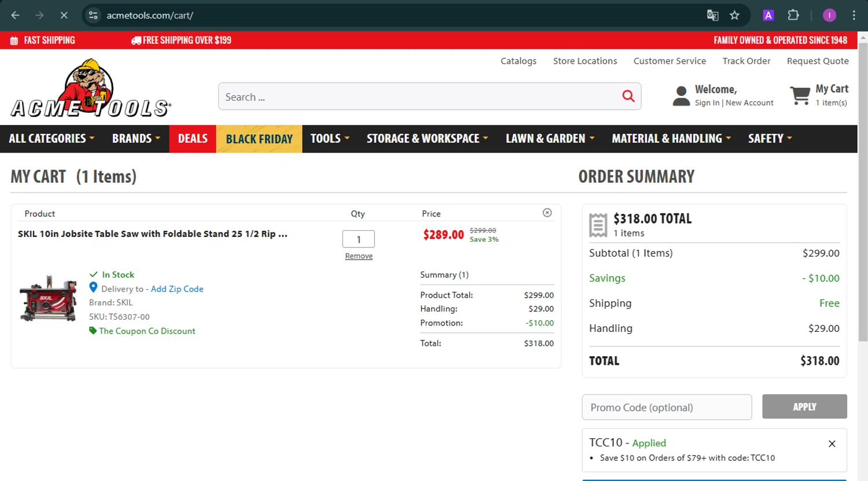Open the shopping cart icon
Screen dimensions: 868x481
800,95
